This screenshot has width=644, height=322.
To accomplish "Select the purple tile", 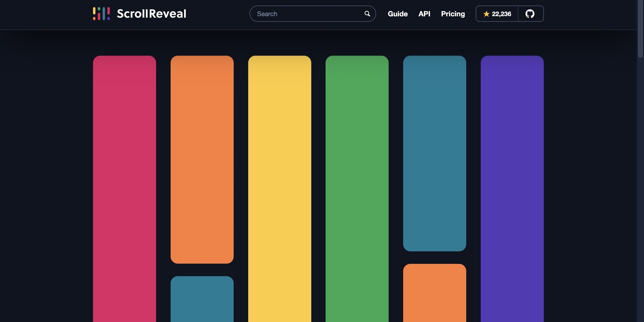I will pos(512,189).
